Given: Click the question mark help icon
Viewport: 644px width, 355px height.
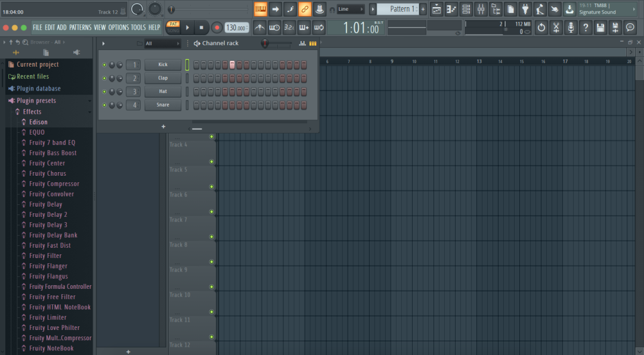Looking at the screenshot, I should click(x=586, y=27).
